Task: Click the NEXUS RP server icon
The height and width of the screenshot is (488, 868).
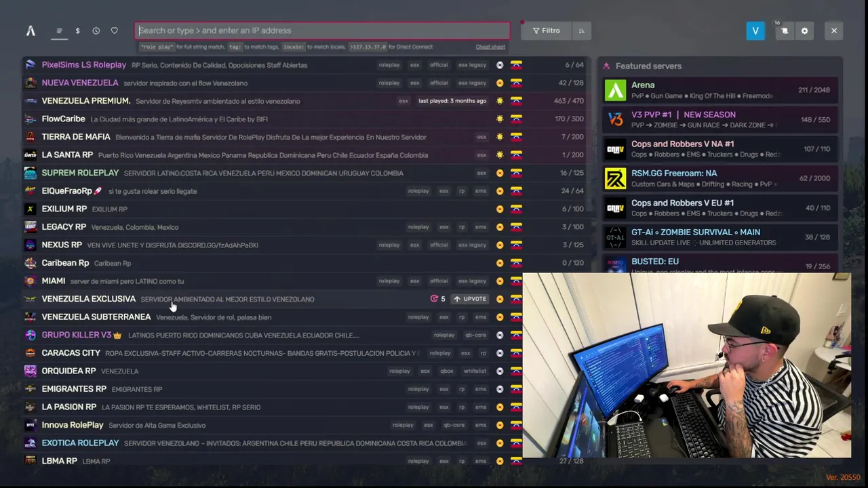Action: coord(31,245)
